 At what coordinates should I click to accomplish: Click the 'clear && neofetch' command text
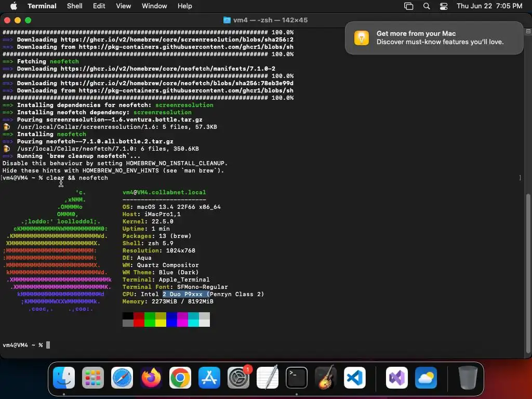[77, 178]
